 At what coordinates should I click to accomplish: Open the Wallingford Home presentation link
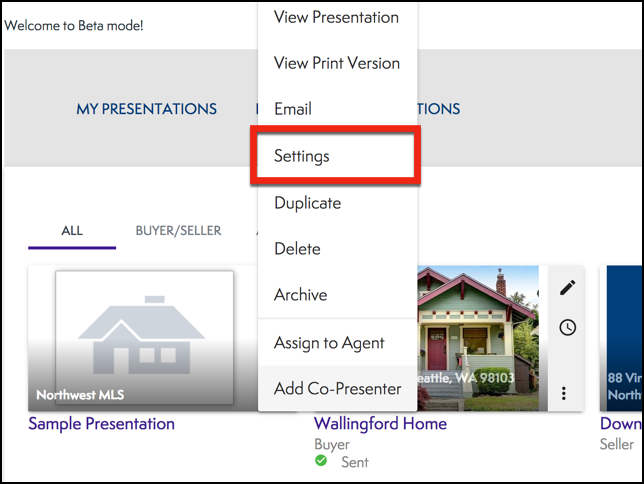click(x=380, y=423)
